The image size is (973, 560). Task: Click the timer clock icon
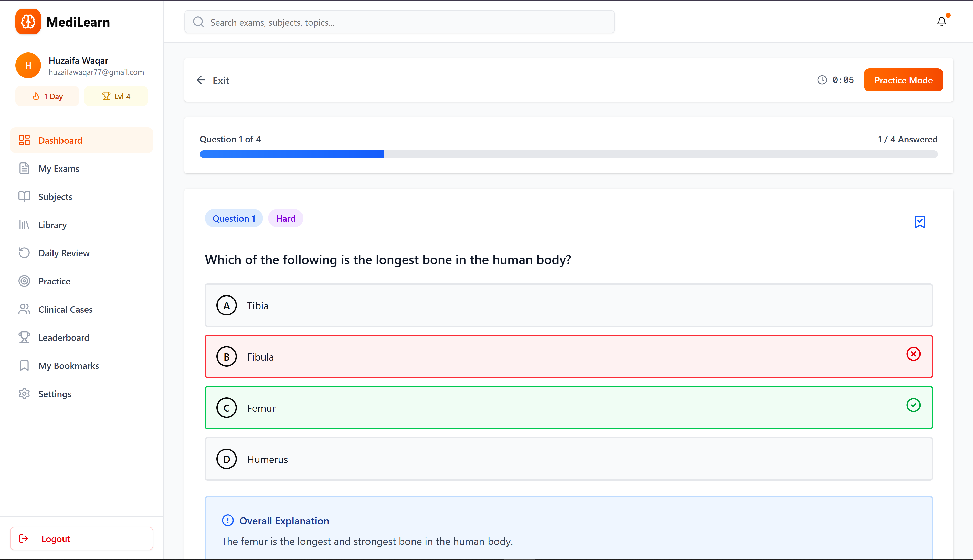pyautogui.click(x=822, y=80)
